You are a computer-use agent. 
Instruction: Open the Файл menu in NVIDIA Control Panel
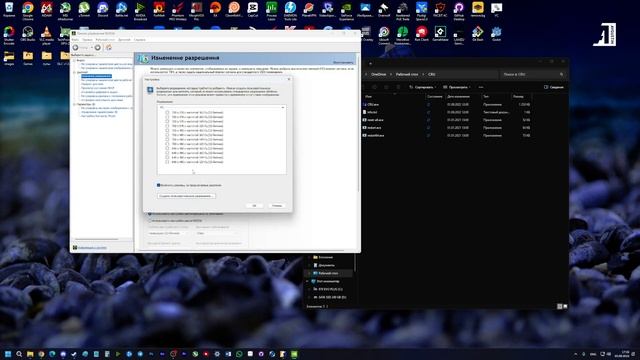(x=76, y=40)
